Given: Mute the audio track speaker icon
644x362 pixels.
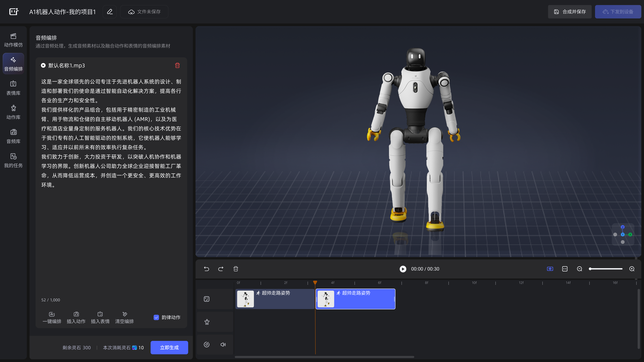Looking at the screenshot, I should pyautogui.click(x=223, y=345).
